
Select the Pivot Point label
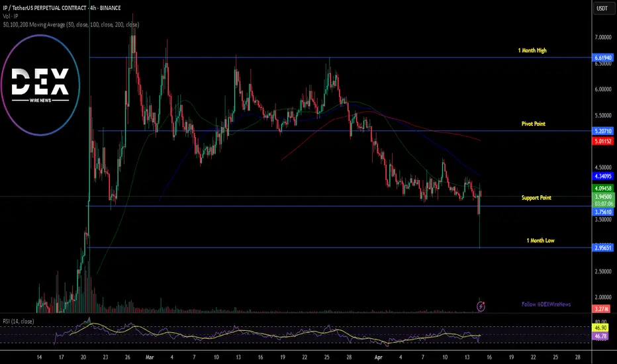(x=533, y=124)
